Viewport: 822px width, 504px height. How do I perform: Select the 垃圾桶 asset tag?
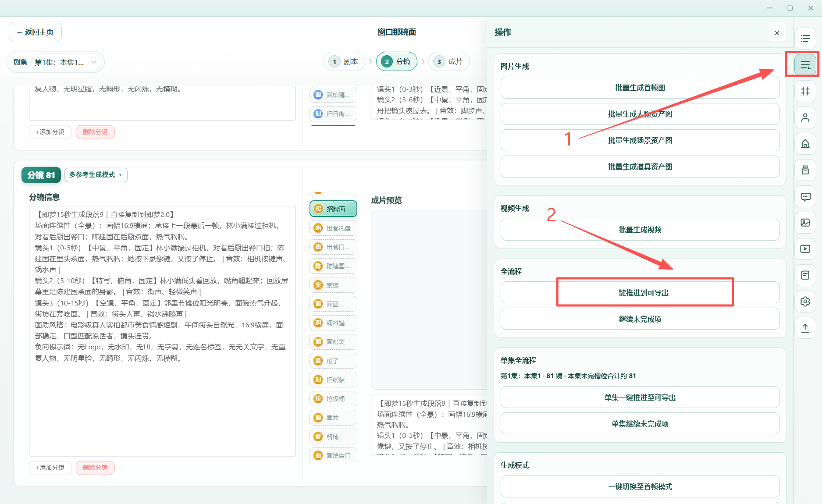click(x=333, y=398)
